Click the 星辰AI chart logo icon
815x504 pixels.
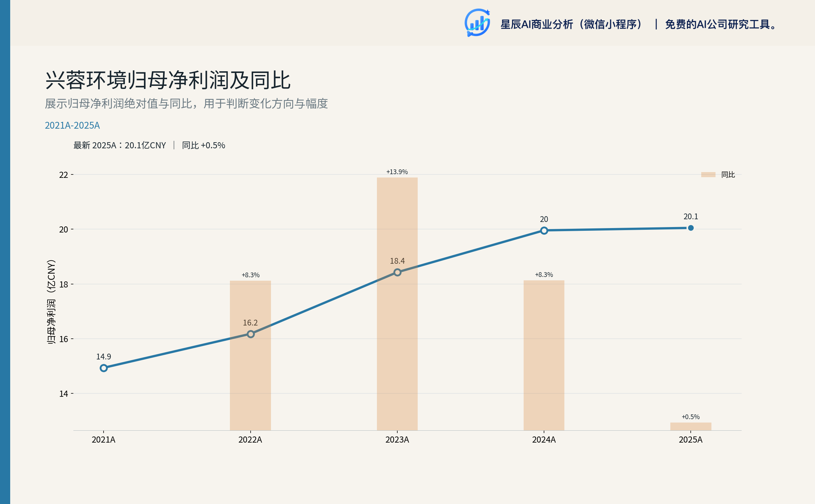tap(477, 23)
